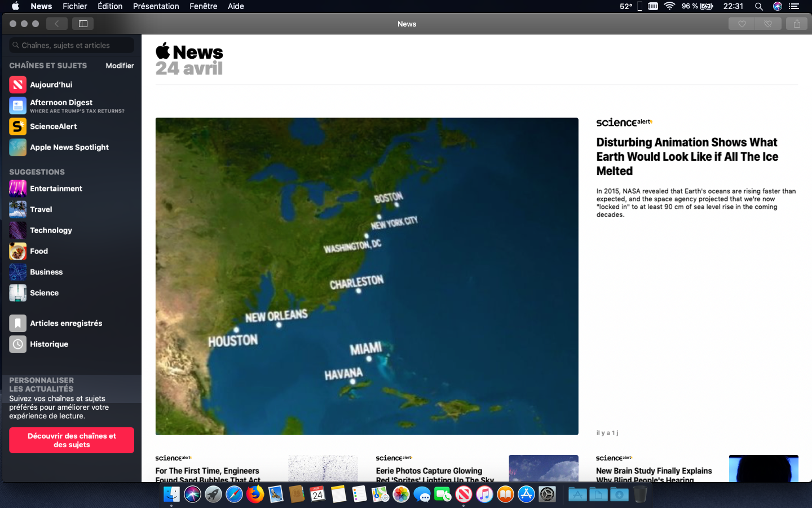Click the Aujourd'hui News icon in sidebar
812x508 pixels.
tap(17, 85)
